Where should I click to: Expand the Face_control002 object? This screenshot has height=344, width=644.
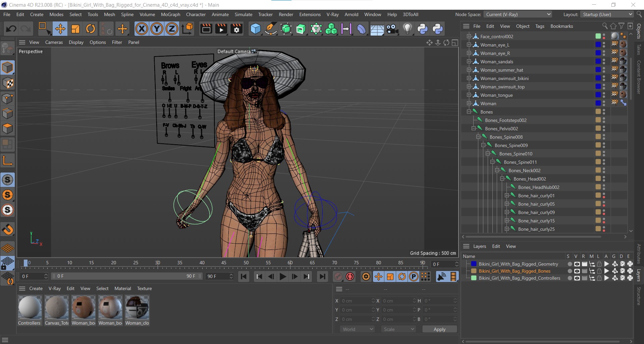(469, 37)
